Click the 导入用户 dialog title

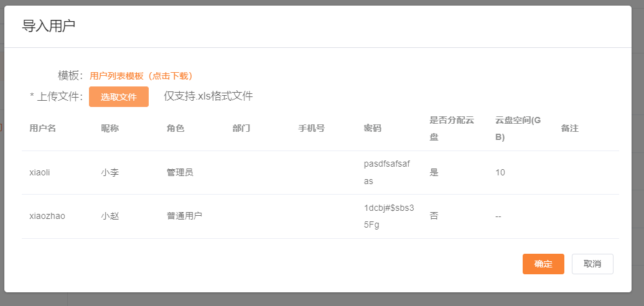click(x=49, y=26)
